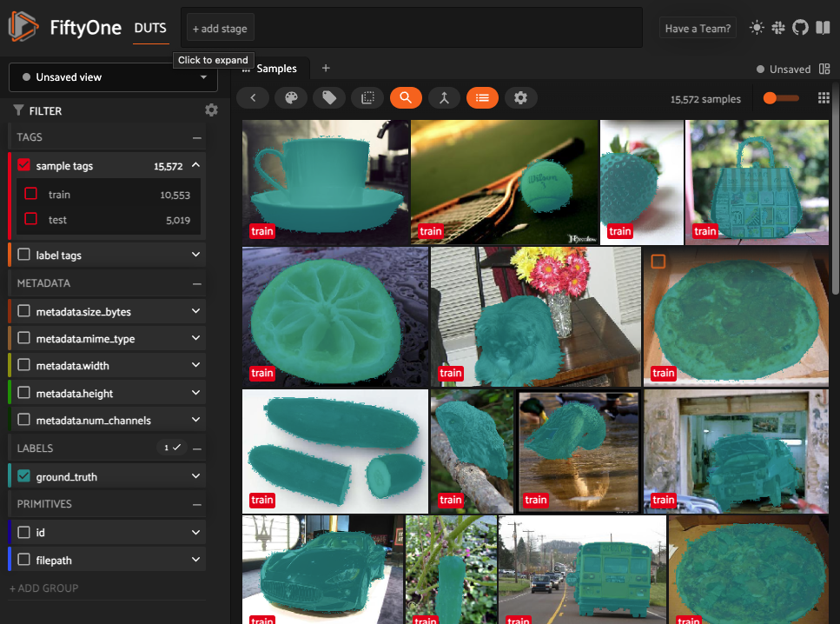Click the add stage button
Screen dimensions: 840x624
coord(220,29)
